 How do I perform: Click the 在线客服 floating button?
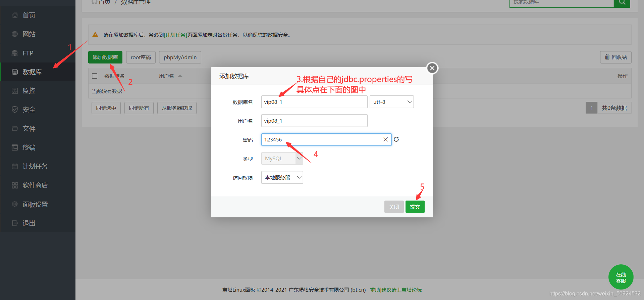(x=621, y=277)
